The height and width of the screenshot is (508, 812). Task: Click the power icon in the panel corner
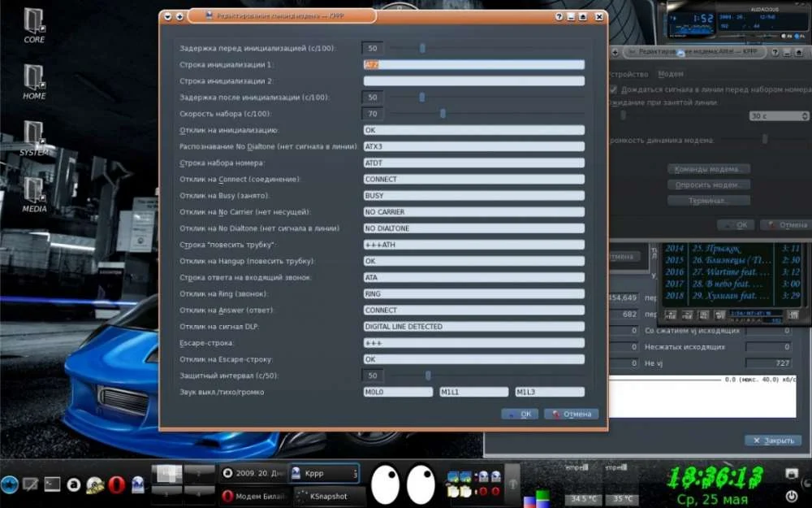coord(792,495)
